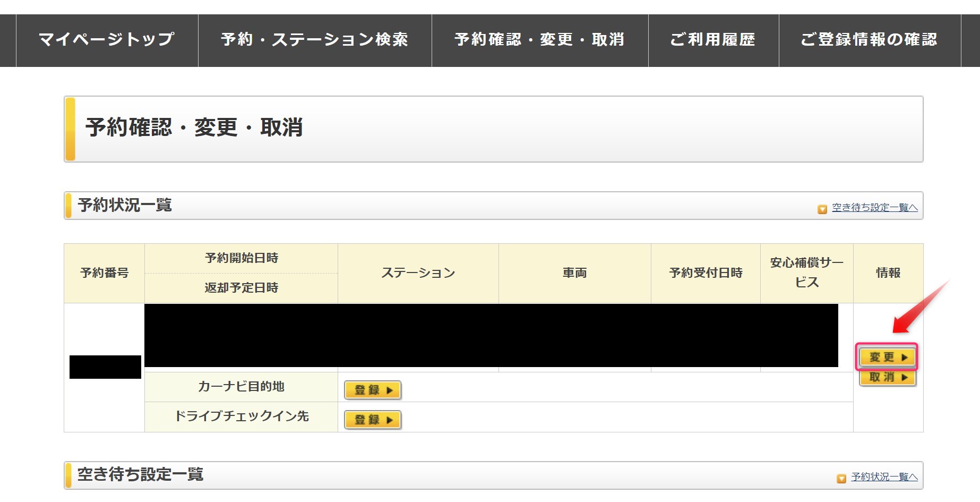Open the マイページトップ menu tab

107,40
